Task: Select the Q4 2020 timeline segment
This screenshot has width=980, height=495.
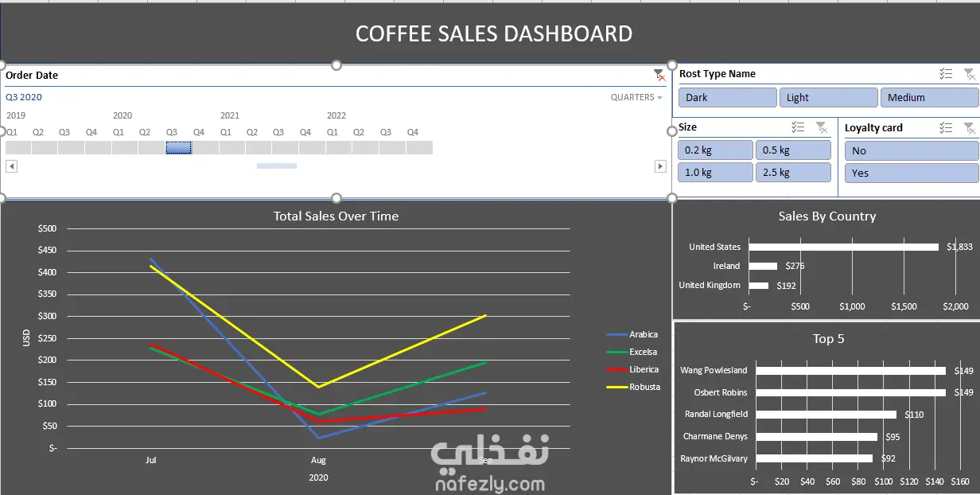Action: coord(205,147)
